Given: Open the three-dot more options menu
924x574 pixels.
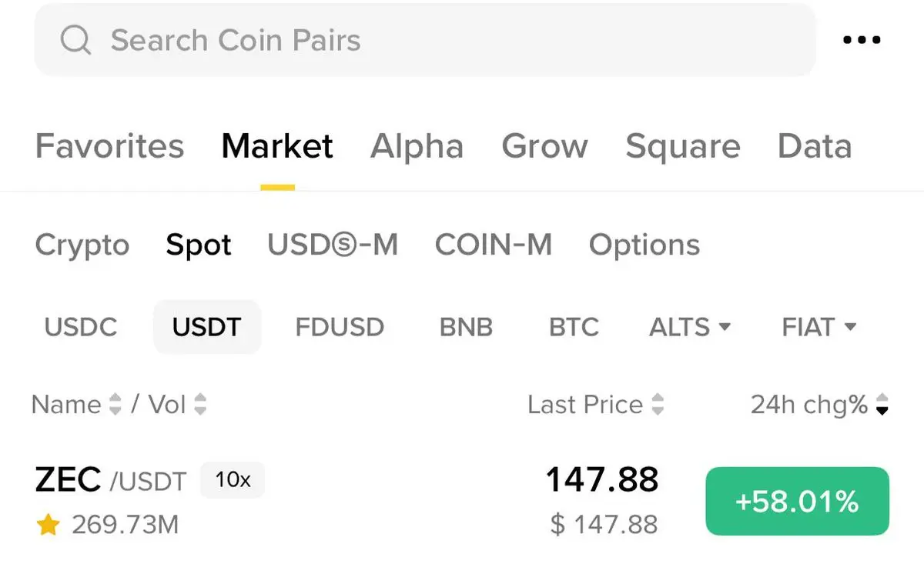Looking at the screenshot, I should tap(862, 40).
